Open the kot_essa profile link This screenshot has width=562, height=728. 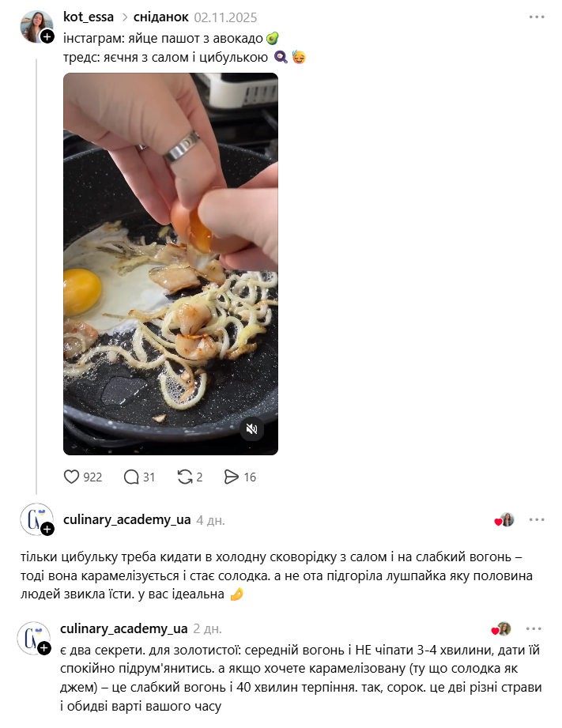pyautogui.click(x=89, y=17)
